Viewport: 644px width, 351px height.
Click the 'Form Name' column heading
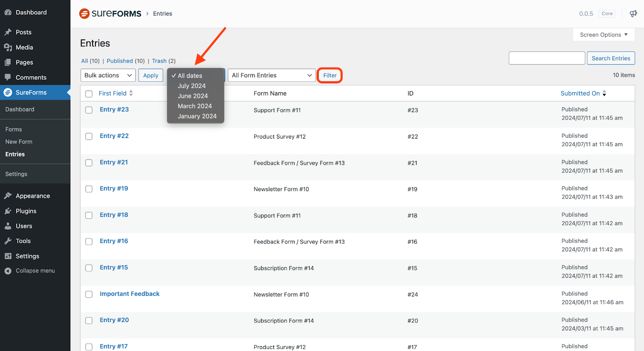(x=270, y=93)
